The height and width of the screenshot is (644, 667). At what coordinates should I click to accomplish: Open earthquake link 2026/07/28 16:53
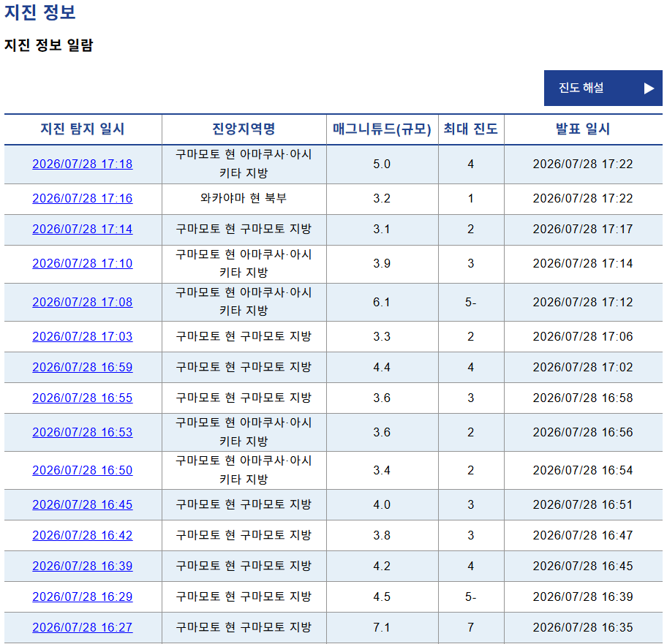(x=83, y=432)
